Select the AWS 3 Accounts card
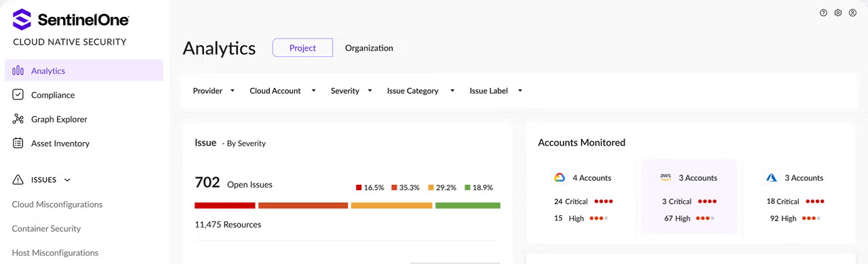The width and height of the screenshot is (868, 264). [689, 197]
